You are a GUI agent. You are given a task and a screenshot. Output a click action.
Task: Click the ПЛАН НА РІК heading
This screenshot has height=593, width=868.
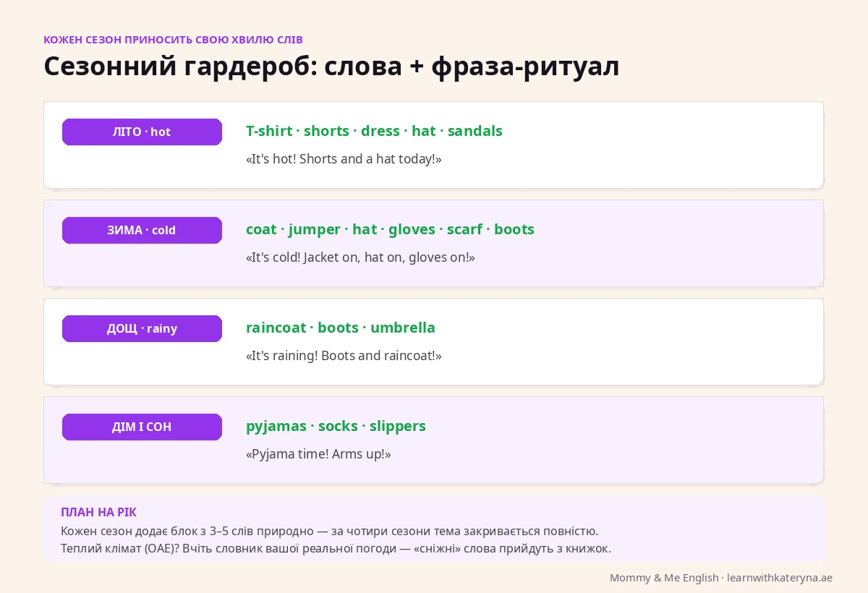98,512
